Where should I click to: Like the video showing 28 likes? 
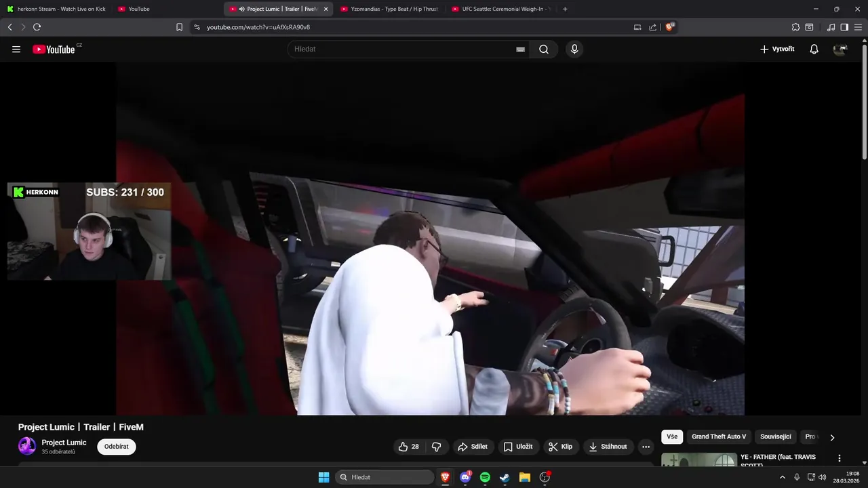(409, 447)
